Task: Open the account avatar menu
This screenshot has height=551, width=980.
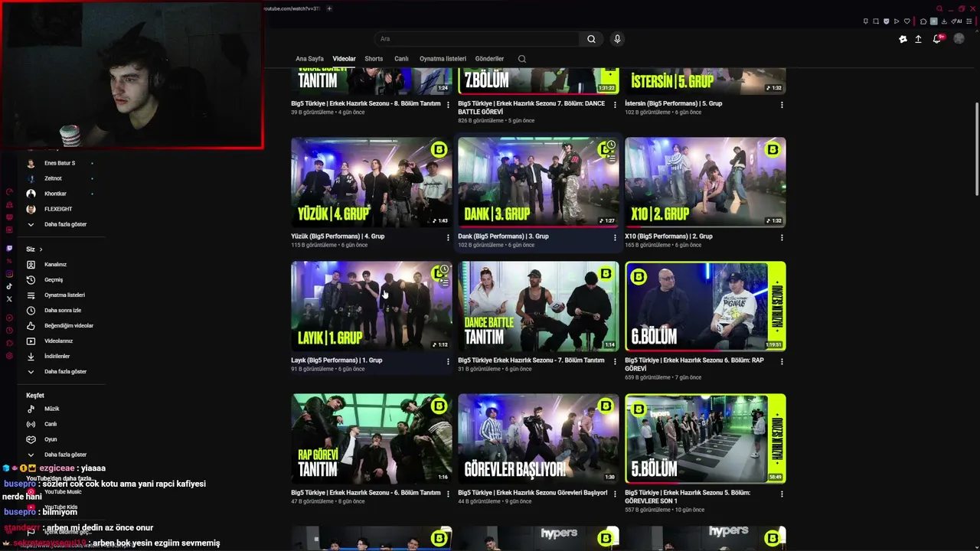Action: pyautogui.click(x=959, y=39)
